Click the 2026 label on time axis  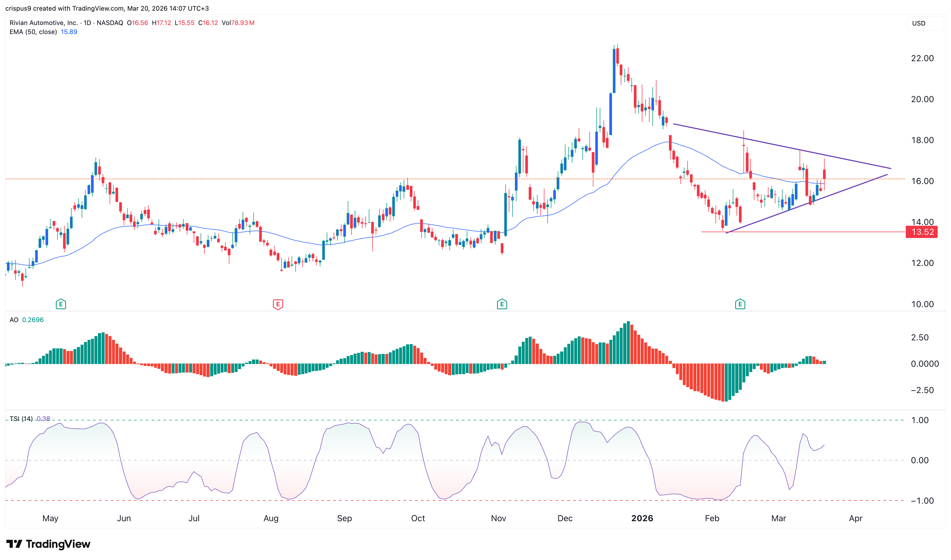tap(642, 519)
